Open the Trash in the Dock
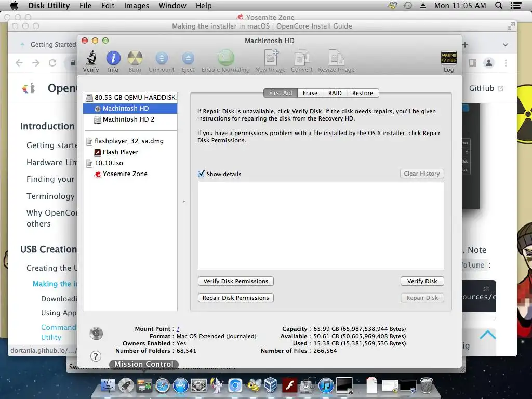 [426, 385]
